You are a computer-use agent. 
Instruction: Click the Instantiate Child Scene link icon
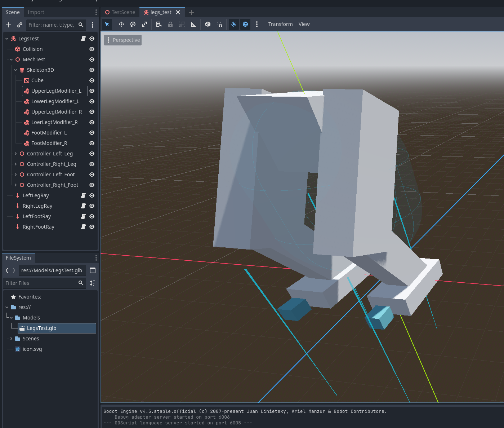pyautogui.click(x=20, y=25)
